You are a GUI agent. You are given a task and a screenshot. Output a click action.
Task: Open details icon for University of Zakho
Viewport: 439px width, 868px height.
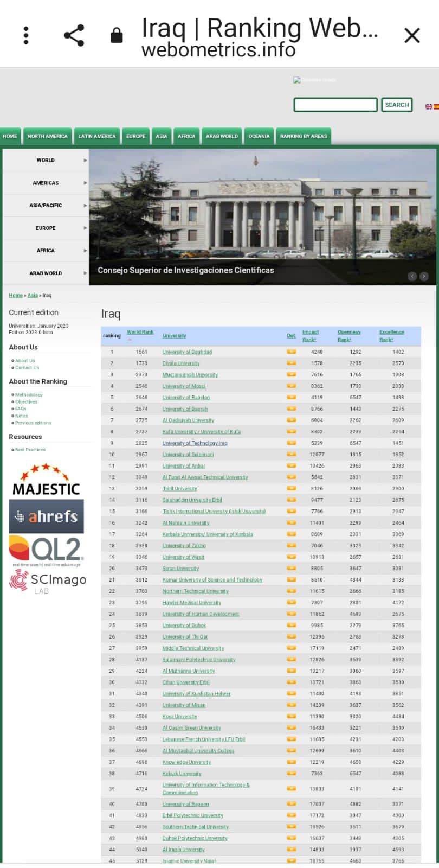click(292, 545)
